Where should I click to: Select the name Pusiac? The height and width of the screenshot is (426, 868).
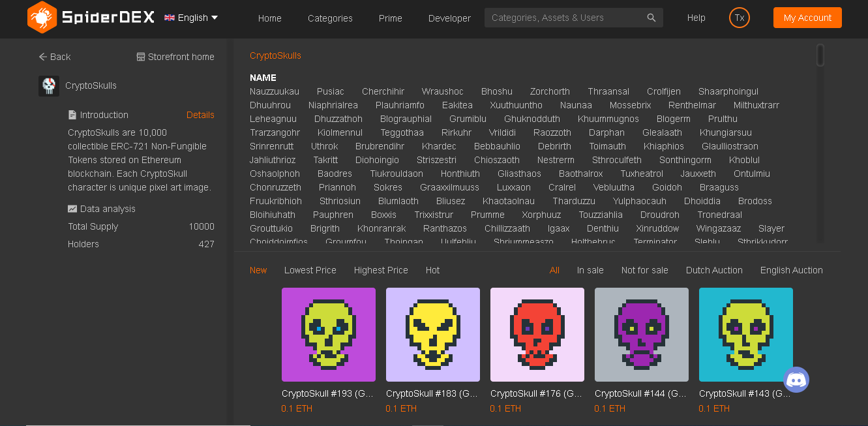click(x=331, y=91)
